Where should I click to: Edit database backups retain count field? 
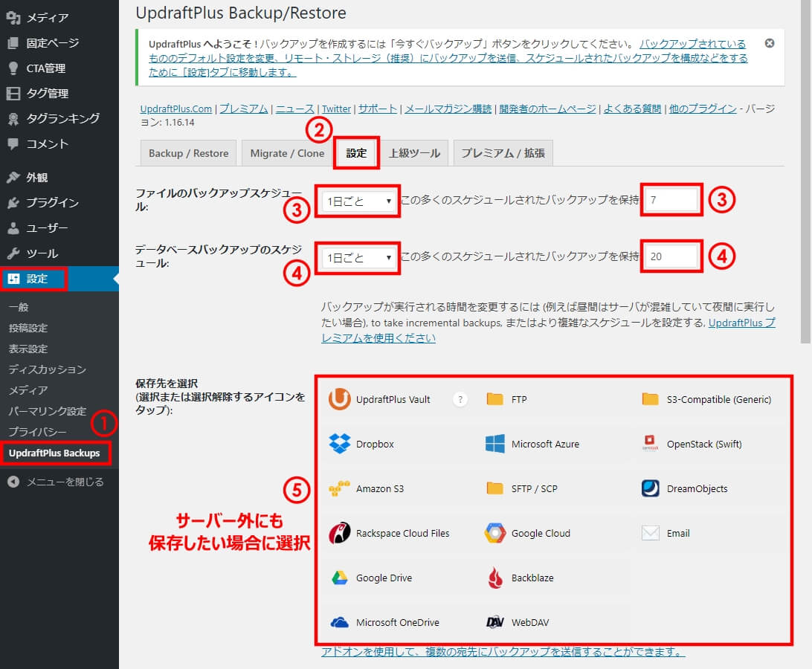click(x=671, y=256)
